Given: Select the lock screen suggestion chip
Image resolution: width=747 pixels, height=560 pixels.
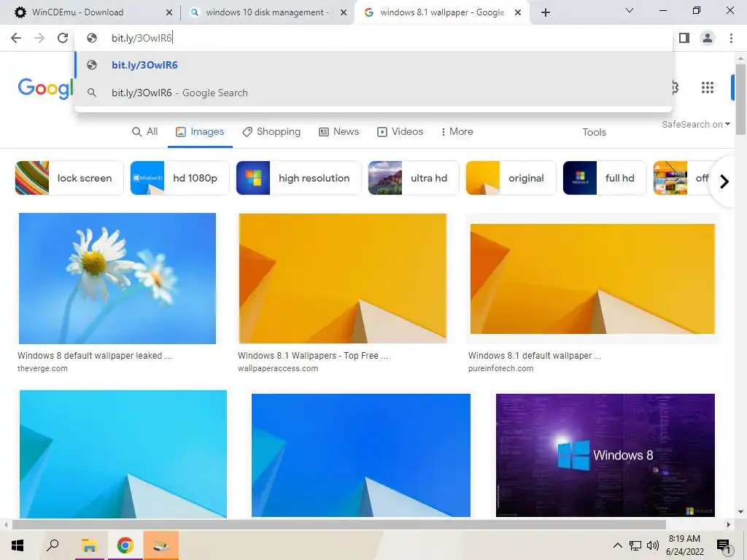Looking at the screenshot, I should [x=69, y=178].
